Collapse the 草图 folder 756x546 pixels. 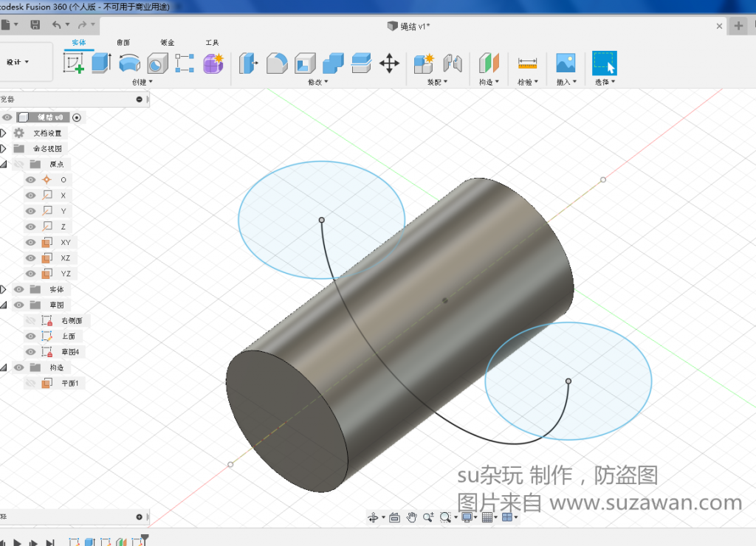[4, 305]
